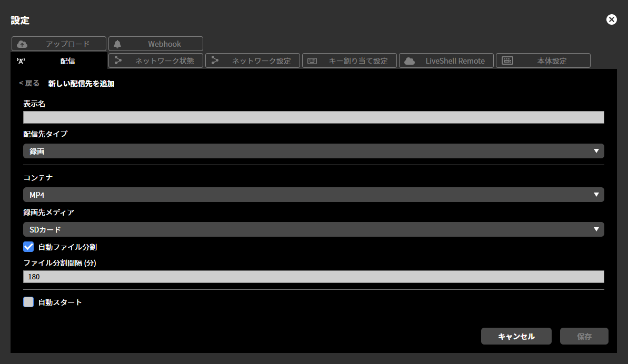Click the 表示名 text input field

tap(313, 117)
